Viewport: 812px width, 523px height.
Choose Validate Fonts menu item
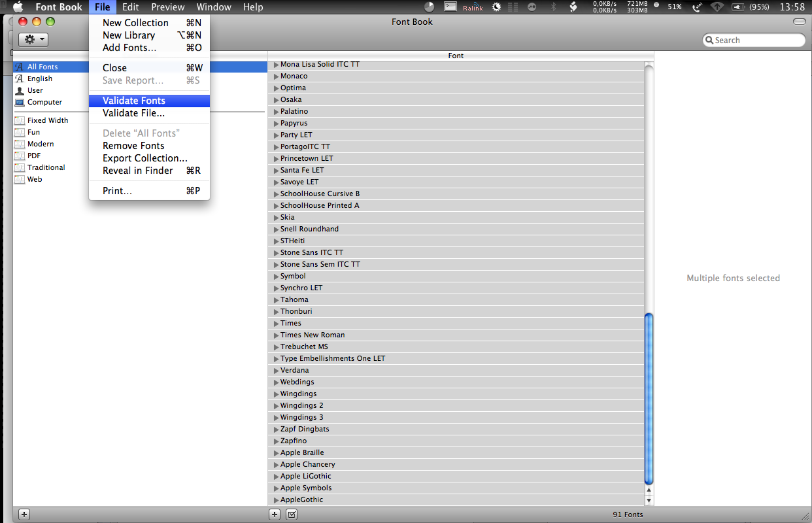click(x=149, y=101)
